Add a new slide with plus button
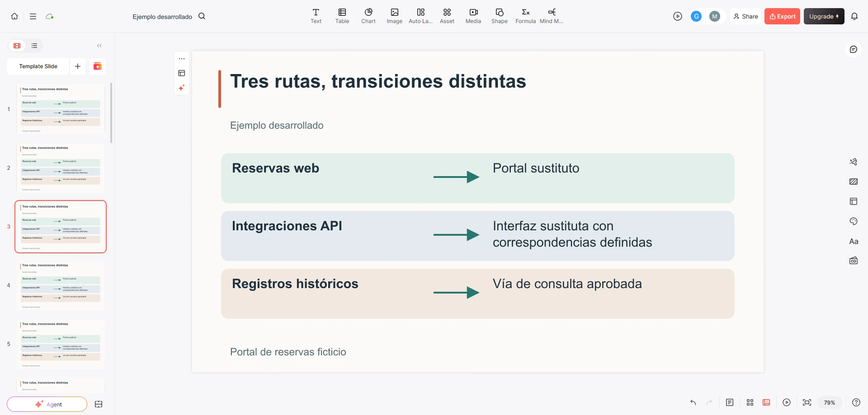868x415 pixels. point(78,66)
